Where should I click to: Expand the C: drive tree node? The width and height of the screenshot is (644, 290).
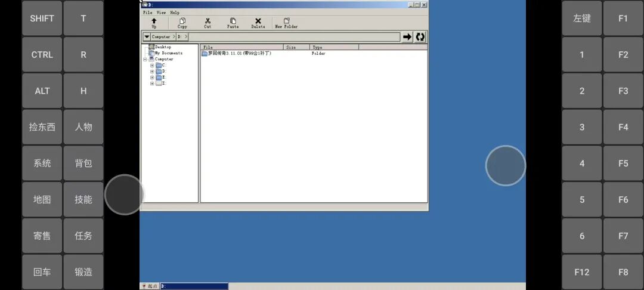(152, 65)
